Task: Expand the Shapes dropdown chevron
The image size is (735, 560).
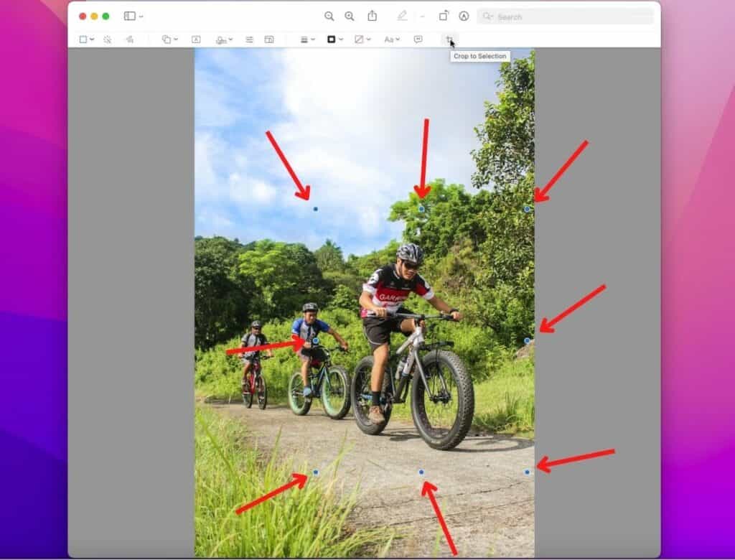Action: (176, 39)
